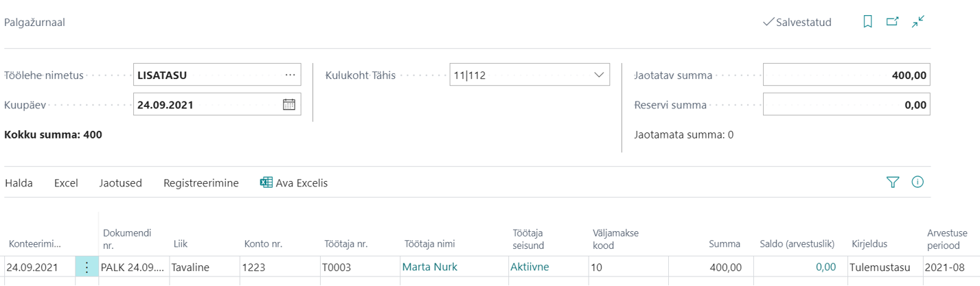Image resolution: width=980 pixels, height=286 pixels.
Task: Click the bookmark icon
Action: coord(867,22)
